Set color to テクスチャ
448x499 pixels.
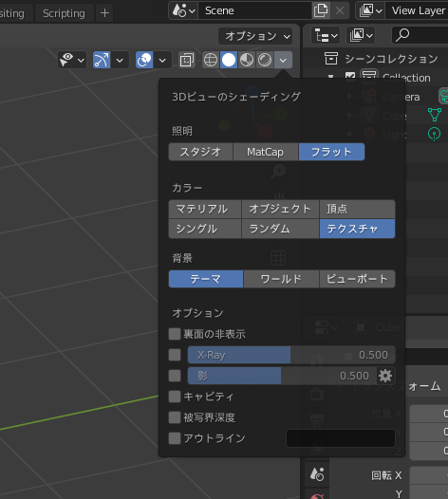click(x=357, y=229)
